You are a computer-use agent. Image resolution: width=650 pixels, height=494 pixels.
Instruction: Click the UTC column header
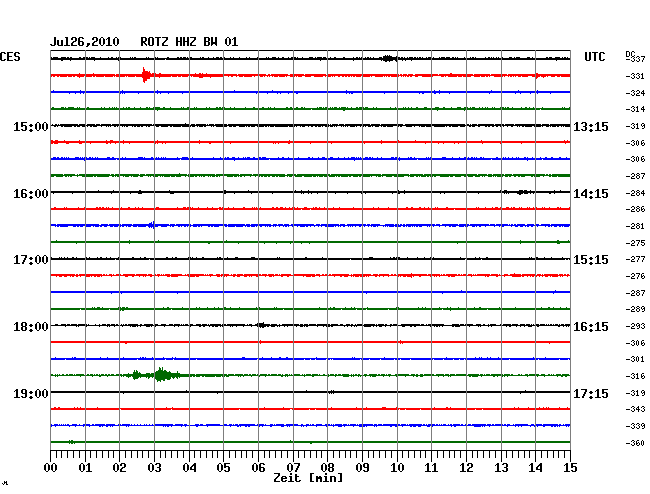pyautogui.click(x=594, y=56)
